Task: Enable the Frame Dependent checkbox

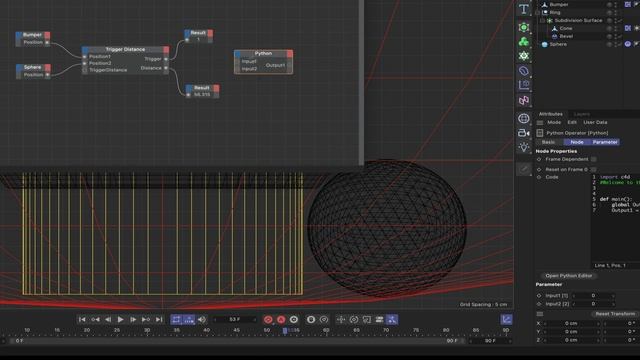Action: point(593,159)
